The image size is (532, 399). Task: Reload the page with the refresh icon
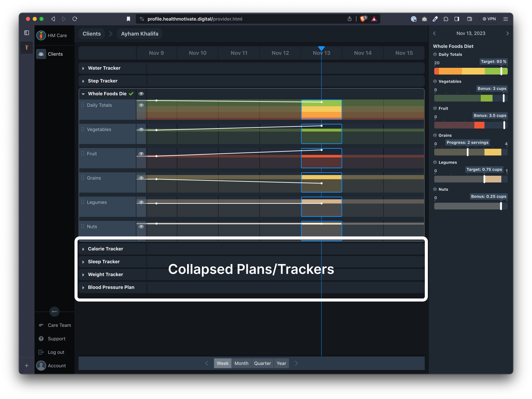(75, 19)
